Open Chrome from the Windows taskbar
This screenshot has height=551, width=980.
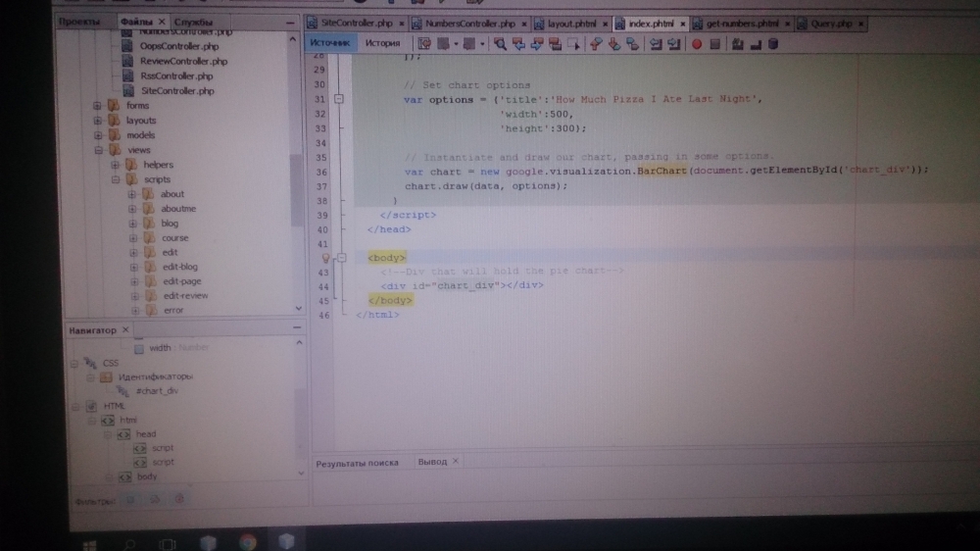247,541
